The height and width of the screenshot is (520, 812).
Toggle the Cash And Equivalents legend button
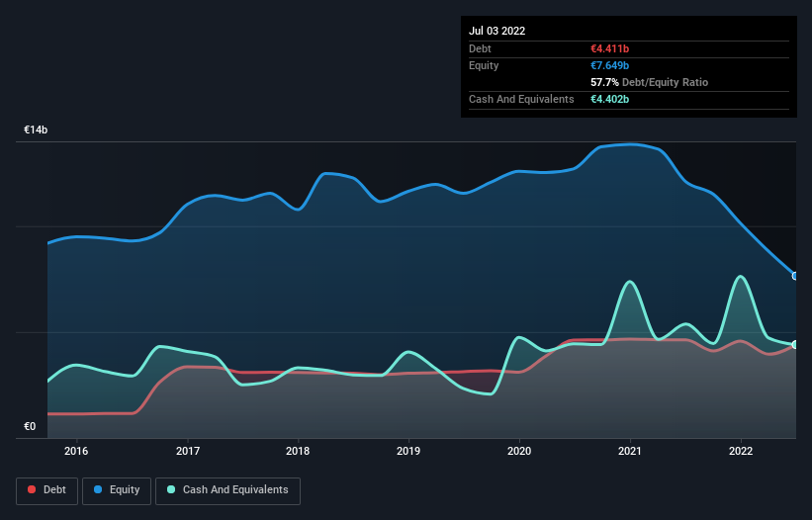(x=227, y=490)
